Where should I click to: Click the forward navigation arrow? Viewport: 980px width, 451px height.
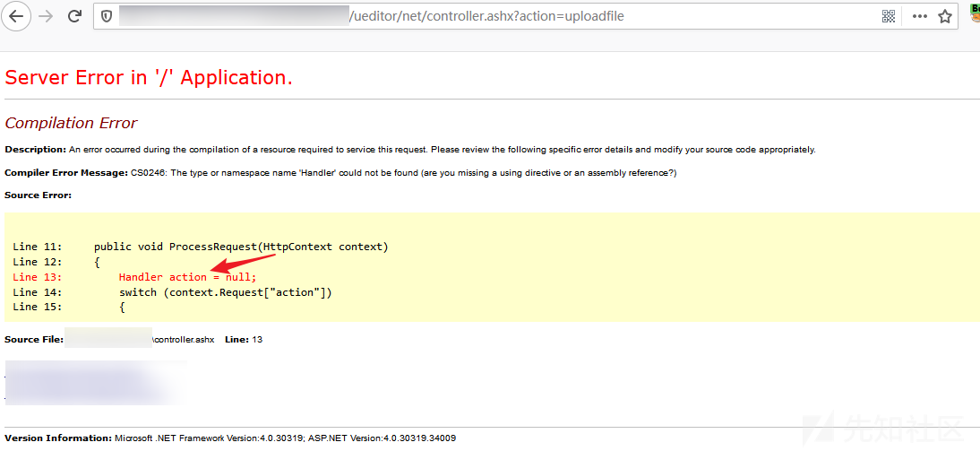tap(46, 16)
